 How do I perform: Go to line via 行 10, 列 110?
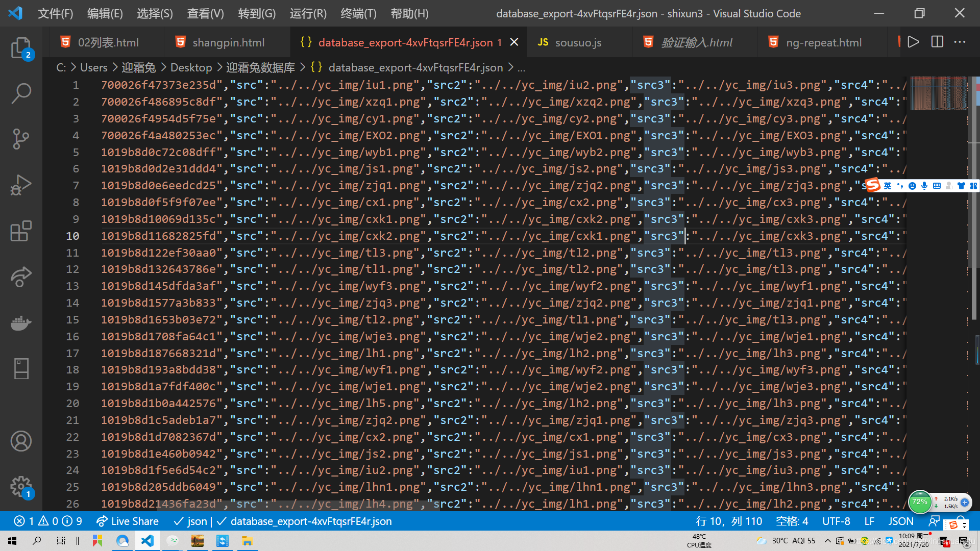(x=729, y=521)
